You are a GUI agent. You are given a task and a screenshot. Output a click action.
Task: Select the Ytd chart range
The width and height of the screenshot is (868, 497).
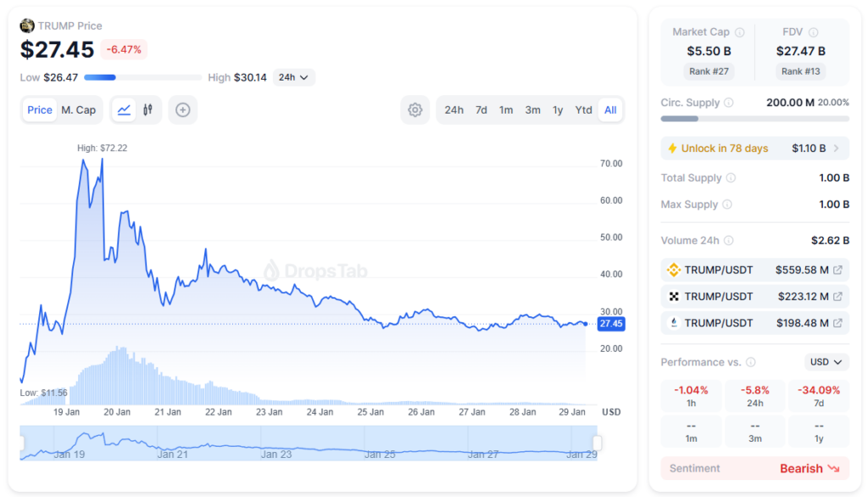click(583, 109)
